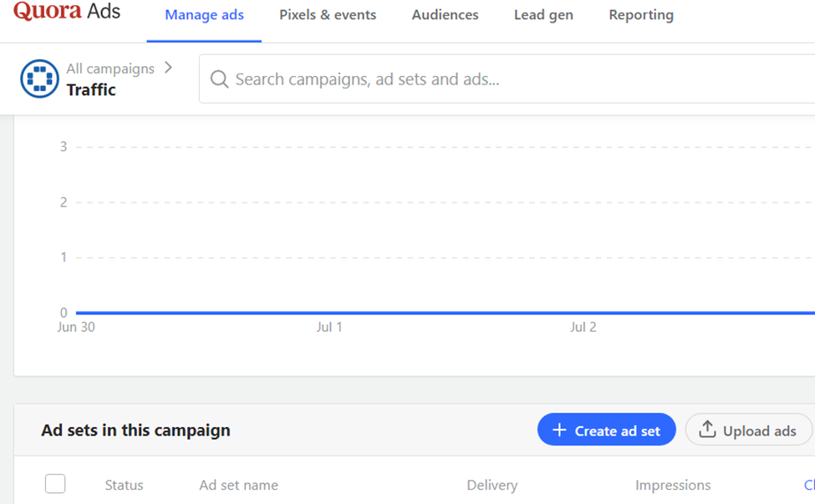815x504 pixels.
Task: Click the Traffic campaign circular icon
Action: [x=39, y=79]
